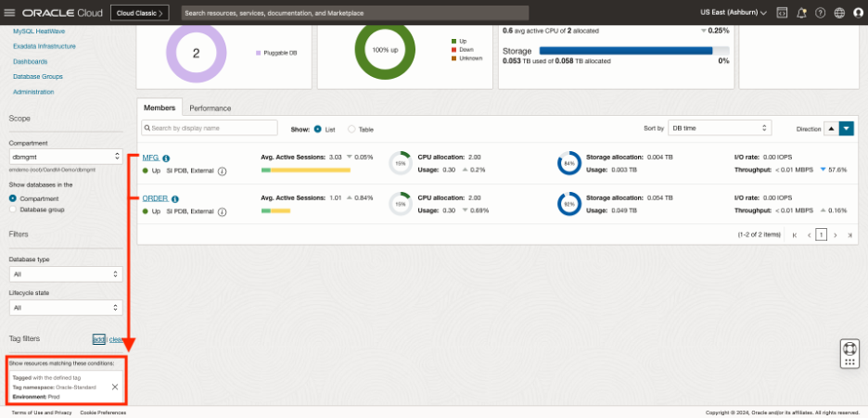Open the Compartment dbmgmt dropdown

coord(66,156)
